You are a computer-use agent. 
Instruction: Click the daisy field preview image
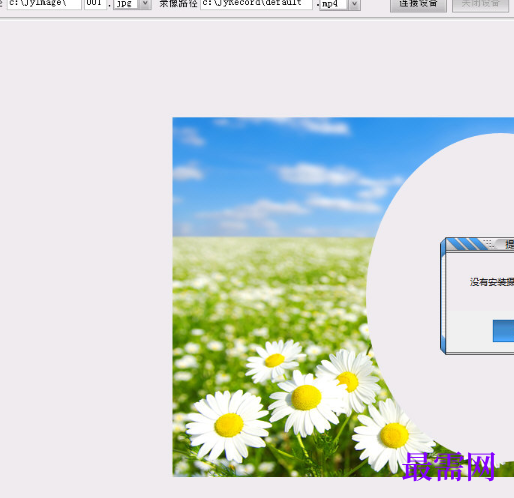tap(343, 297)
